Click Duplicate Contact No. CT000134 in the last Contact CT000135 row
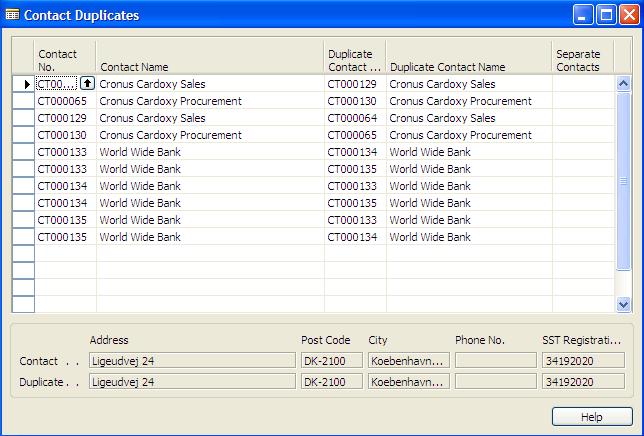 (x=355, y=237)
